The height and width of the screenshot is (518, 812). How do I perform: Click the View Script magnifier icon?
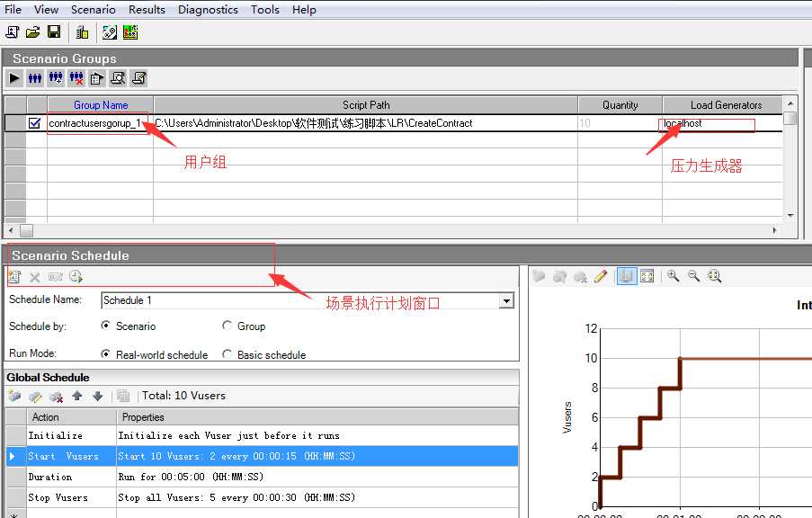[x=118, y=78]
